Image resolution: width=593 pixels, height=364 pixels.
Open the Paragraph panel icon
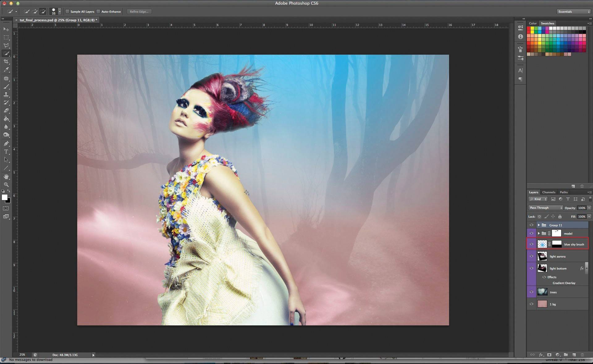pos(520,79)
